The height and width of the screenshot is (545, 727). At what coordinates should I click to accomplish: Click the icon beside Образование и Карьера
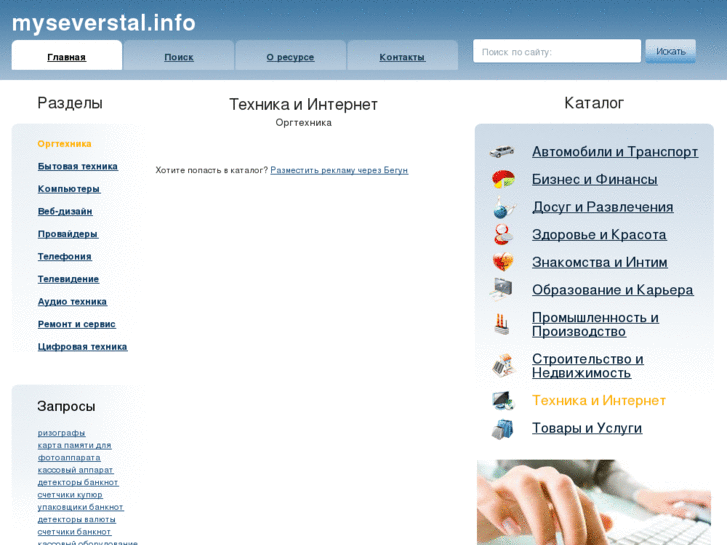click(502, 289)
